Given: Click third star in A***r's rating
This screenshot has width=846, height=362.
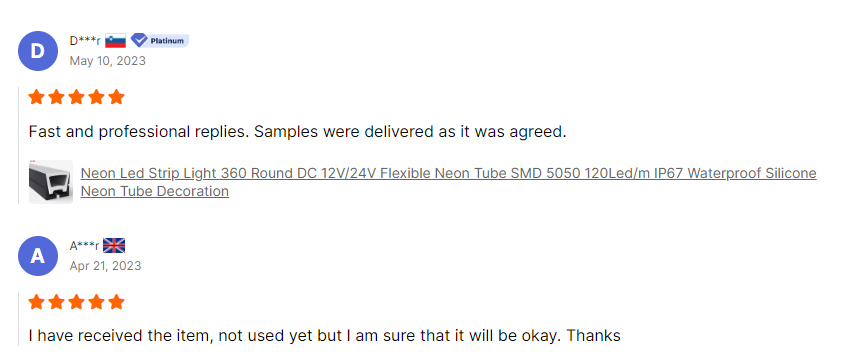Looking at the screenshot, I should pyautogui.click(x=76, y=302).
